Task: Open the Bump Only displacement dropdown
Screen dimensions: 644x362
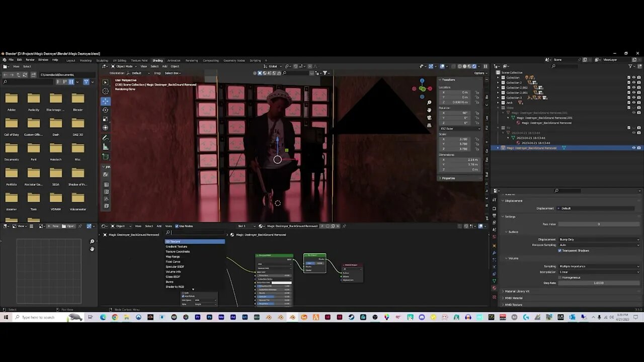Action: 599,239
